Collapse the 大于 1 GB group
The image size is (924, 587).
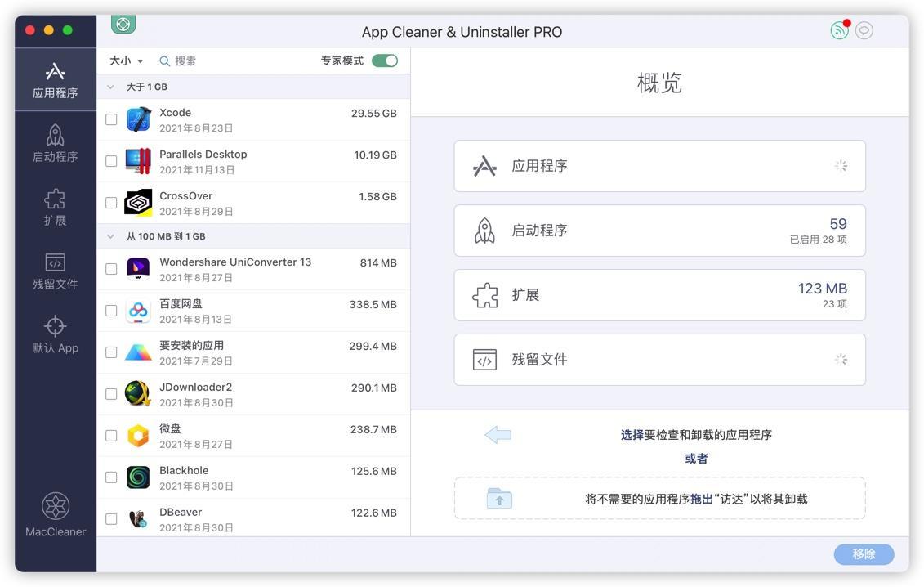(x=110, y=86)
